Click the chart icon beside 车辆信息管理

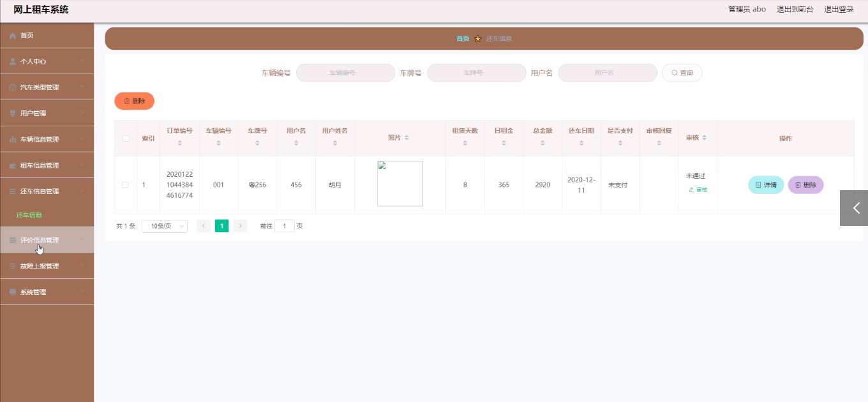click(x=13, y=139)
